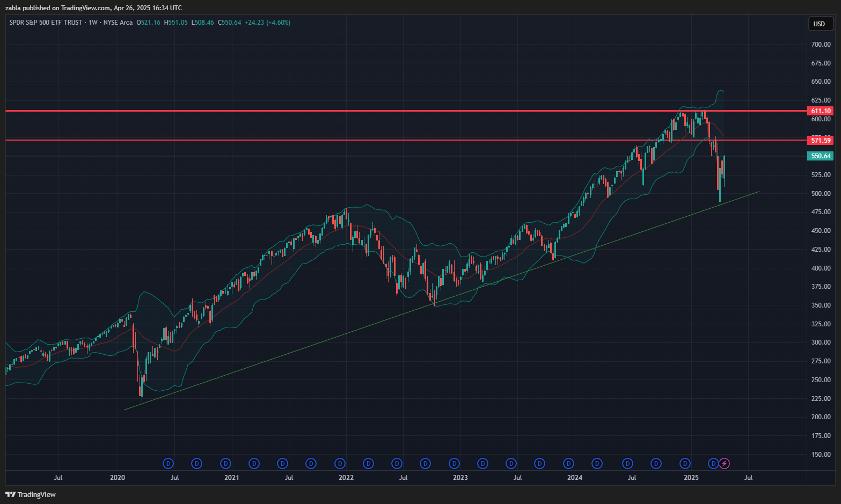Screen dimensions: 841x504
Task: Click the dividend marker above the 2023 label
Action: 454,463
